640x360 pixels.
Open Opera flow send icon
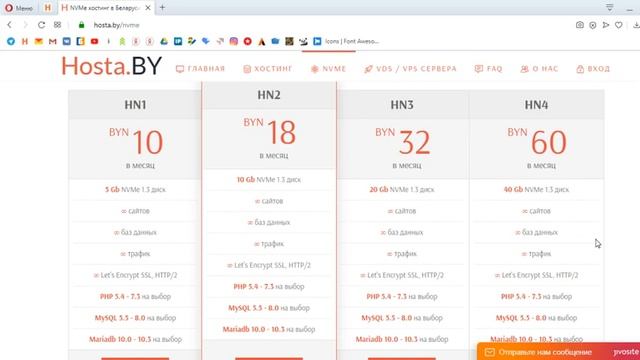click(x=606, y=25)
